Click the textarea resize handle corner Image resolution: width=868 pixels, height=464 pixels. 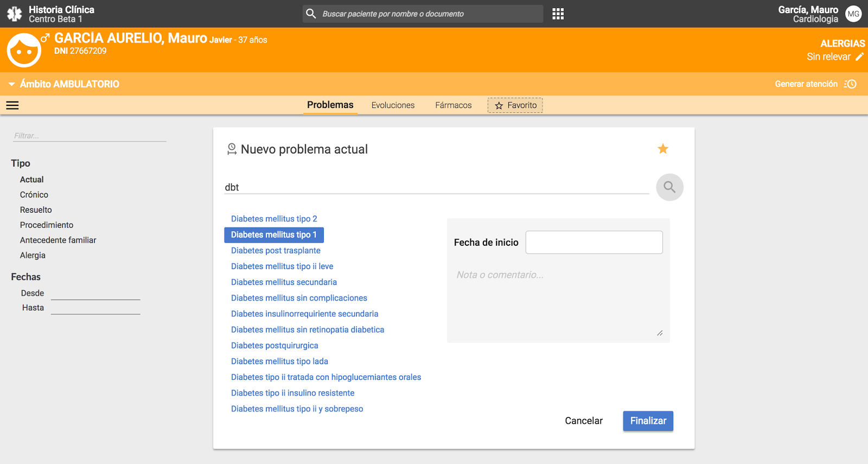point(660,333)
